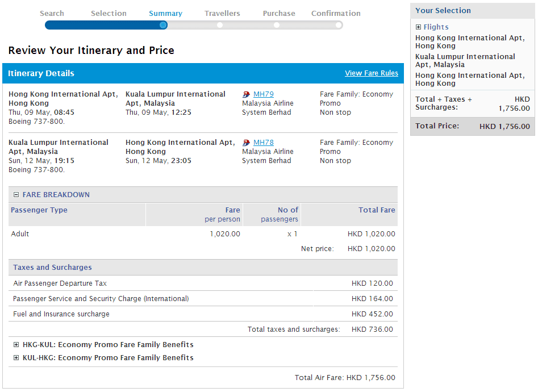The height and width of the screenshot is (392, 538).
Task: Go to the Purchase step label
Action: (x=279, y=13)
